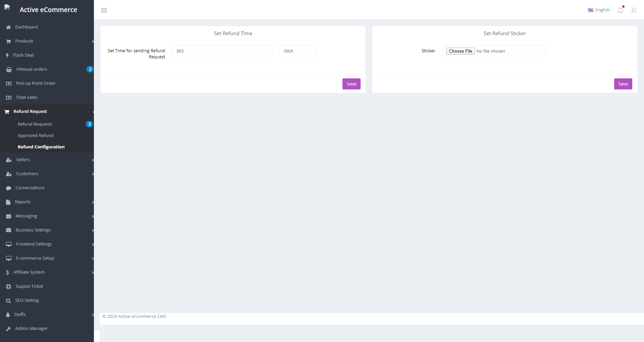Screen dimensions: 644x342
Task: Expand the Customers submenu
Action: click(93, 174)
